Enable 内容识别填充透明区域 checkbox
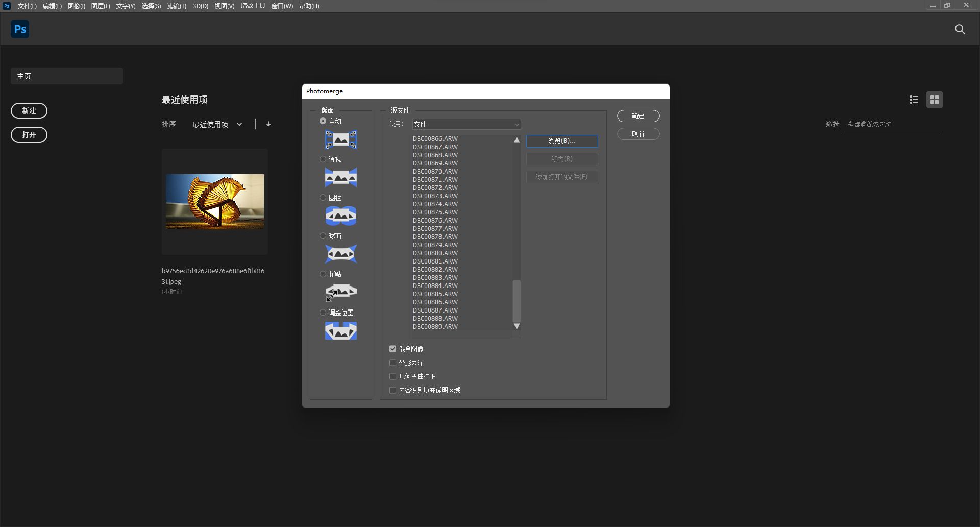The image size is (980, 527). tap(393, 390)
